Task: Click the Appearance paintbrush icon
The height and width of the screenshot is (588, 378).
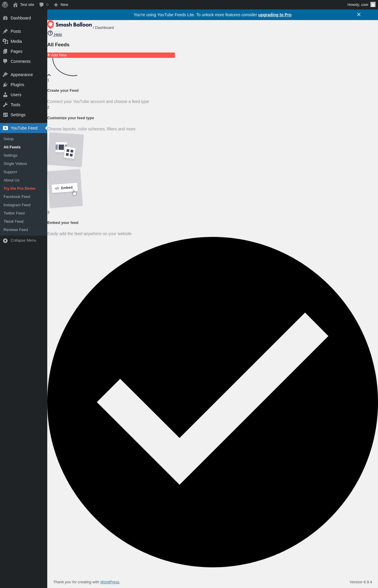Action: 5,75
